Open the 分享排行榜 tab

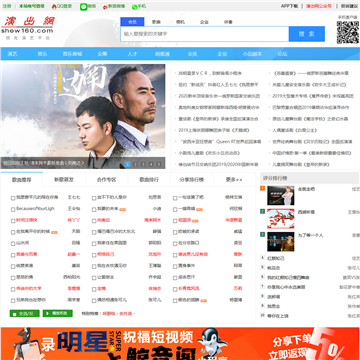pyautogui.click(x=192, y=180)
